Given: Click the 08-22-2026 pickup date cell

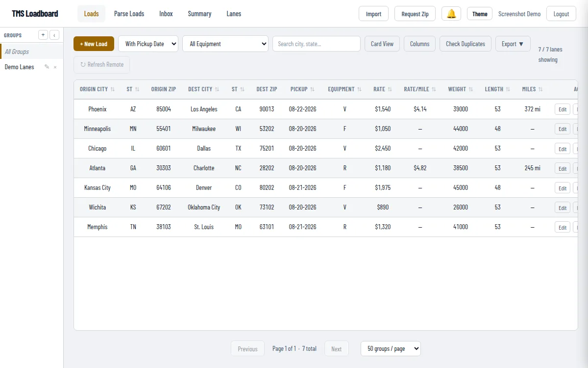Looking at the screenshot, I should 302,109.
